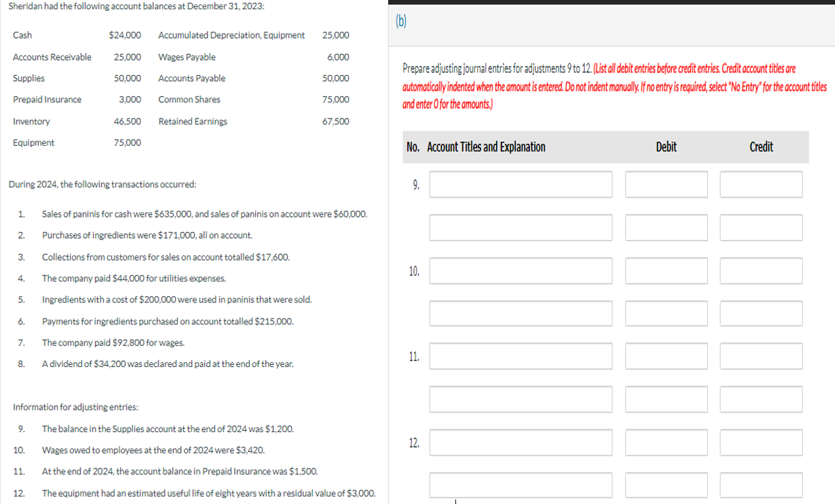Click the Debit amount field for entry 9
The height and width of the screenshot is (504, 835).
(x=666, y=184)
